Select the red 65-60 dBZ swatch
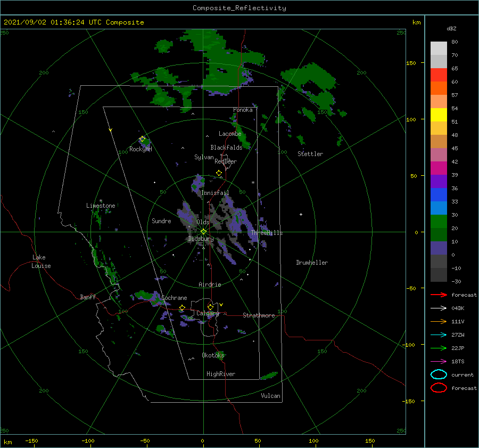479x448 pixels. [x=439, y=75]
